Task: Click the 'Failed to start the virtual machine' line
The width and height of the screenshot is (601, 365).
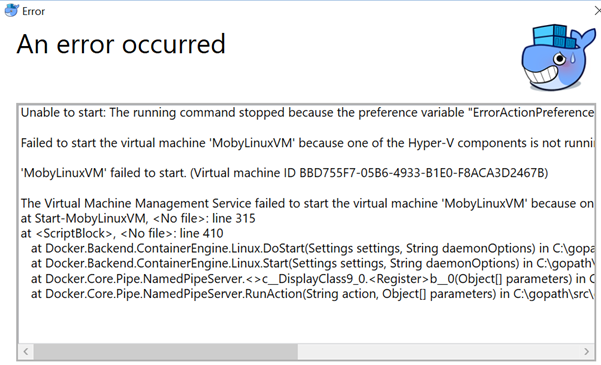Action: point(307,143)
